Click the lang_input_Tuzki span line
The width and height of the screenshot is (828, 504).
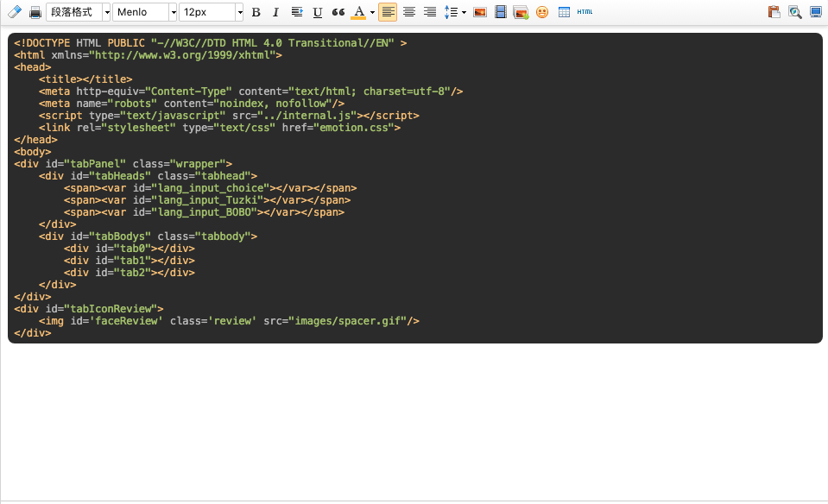point(207,200)
